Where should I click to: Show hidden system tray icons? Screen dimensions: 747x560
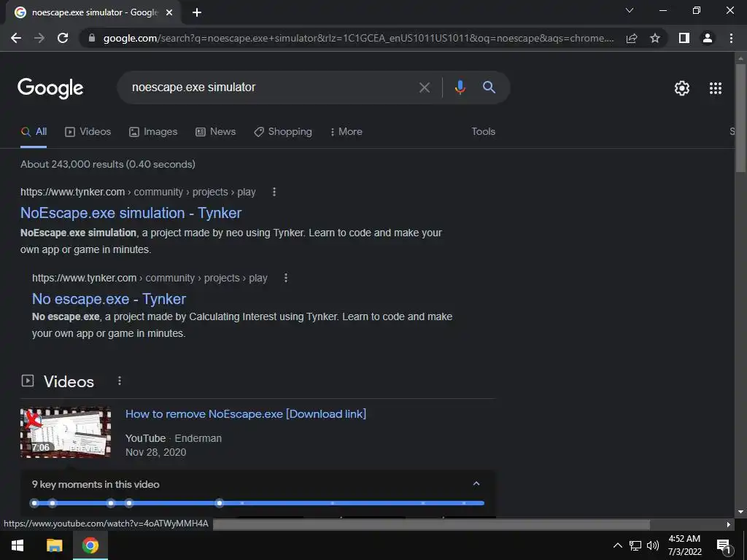click(x=617, y=545)
